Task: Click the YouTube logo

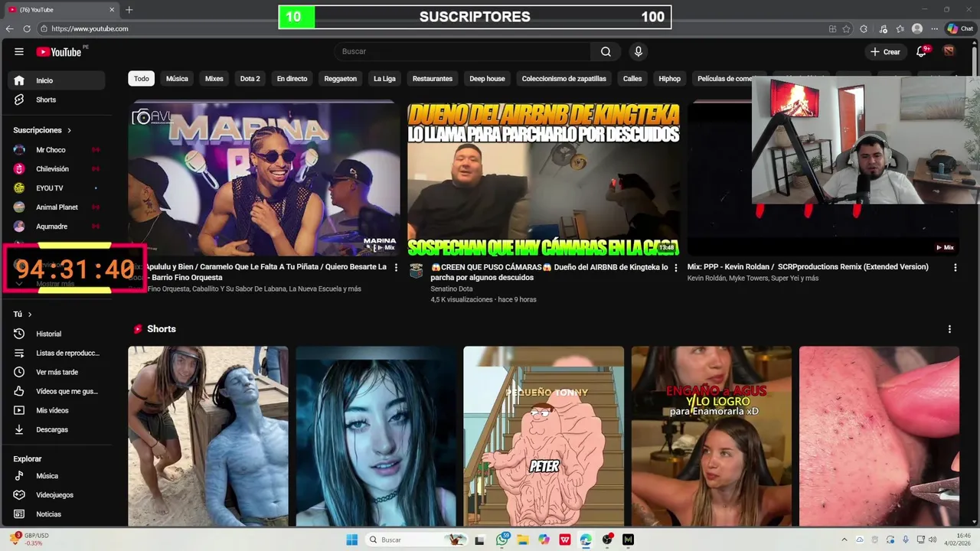Action: pos(59,51)
